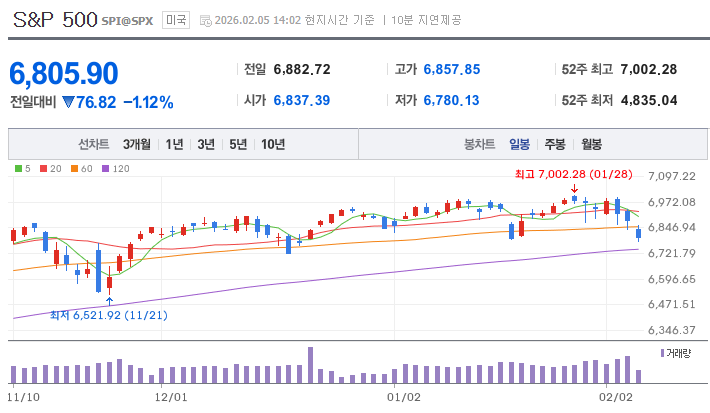Click the 최고 7,002.28 (01/28) chart annotation

(x=574, y=174)
